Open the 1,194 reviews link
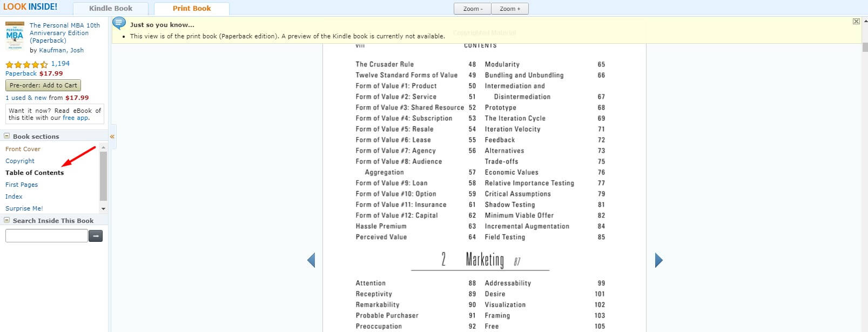 (60, 64)
